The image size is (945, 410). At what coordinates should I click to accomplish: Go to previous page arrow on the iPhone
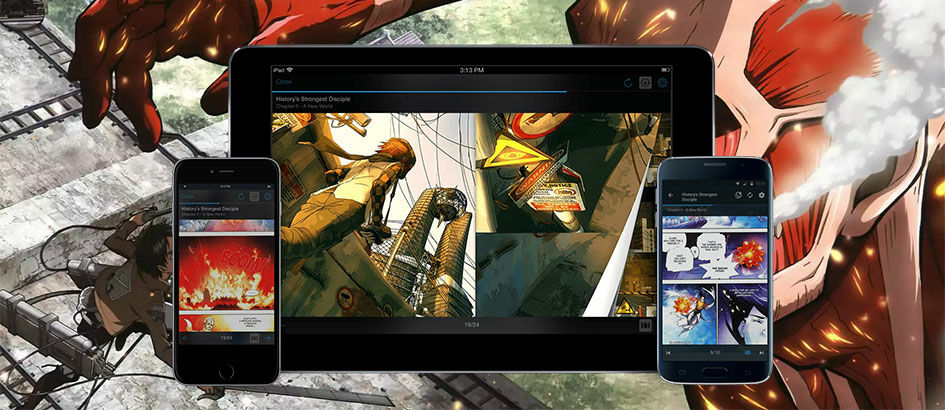[186, 338]
